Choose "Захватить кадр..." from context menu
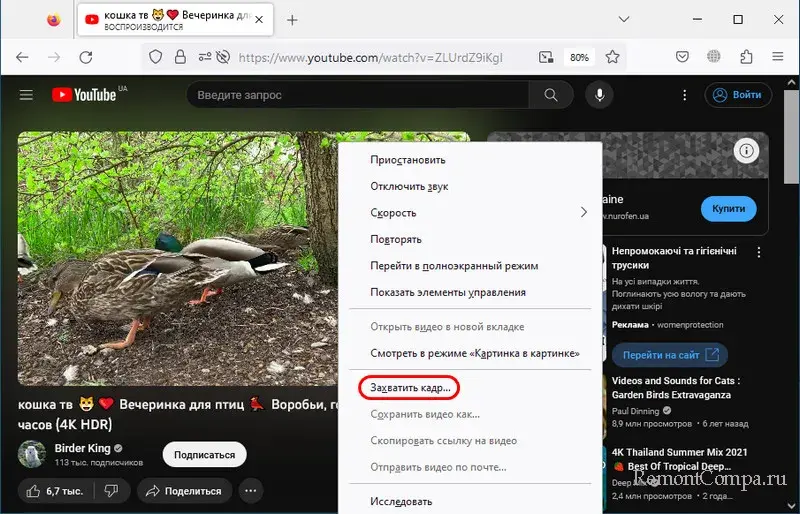Image resolution: width=800 pixels, height=514 pixels. click(x=410, y=386)
